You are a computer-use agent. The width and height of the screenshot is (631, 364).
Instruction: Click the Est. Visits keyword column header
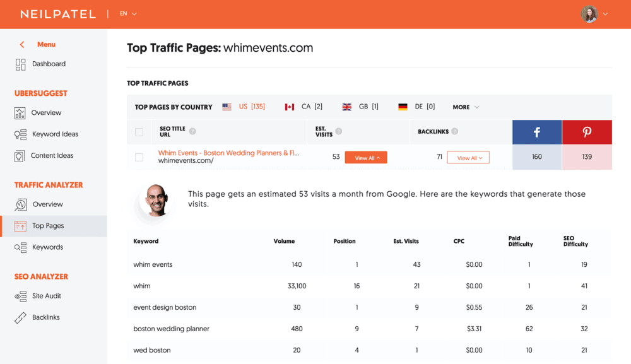[x=406, y=242]
